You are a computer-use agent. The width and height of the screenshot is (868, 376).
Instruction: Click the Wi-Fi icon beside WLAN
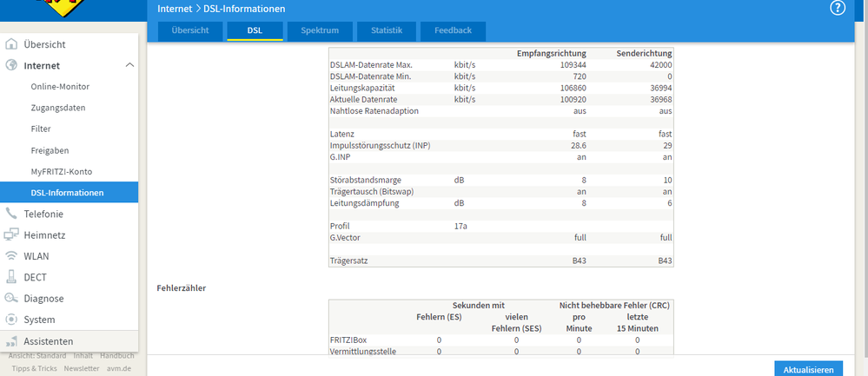(x=11, y=256)
